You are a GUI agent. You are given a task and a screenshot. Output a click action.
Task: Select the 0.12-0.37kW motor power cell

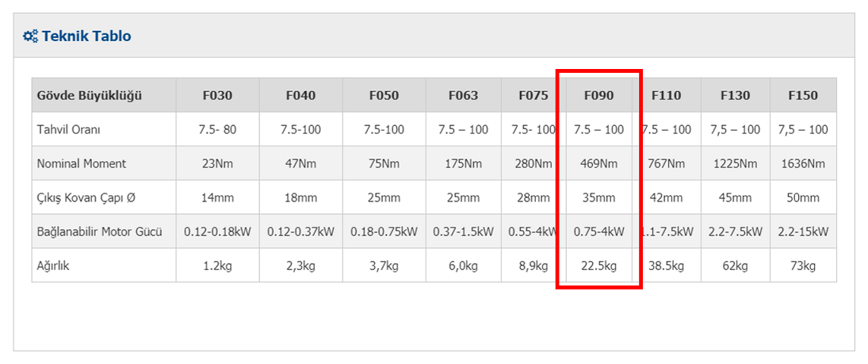pos(300,232)
